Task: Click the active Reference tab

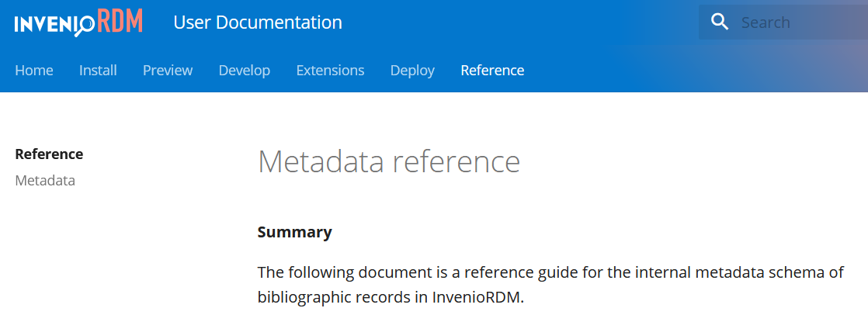Action: coord(492,71)
